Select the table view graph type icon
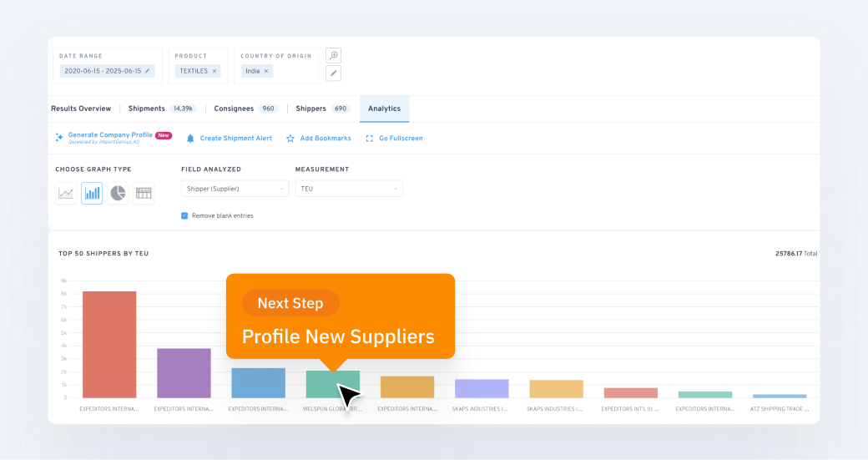 pos(144,193)
